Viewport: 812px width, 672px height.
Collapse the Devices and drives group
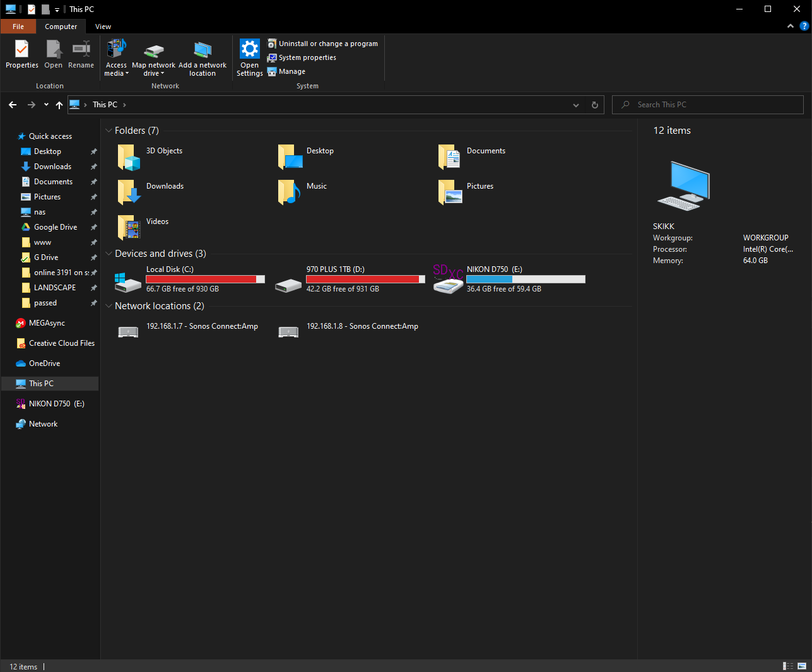tap(109, 254)
